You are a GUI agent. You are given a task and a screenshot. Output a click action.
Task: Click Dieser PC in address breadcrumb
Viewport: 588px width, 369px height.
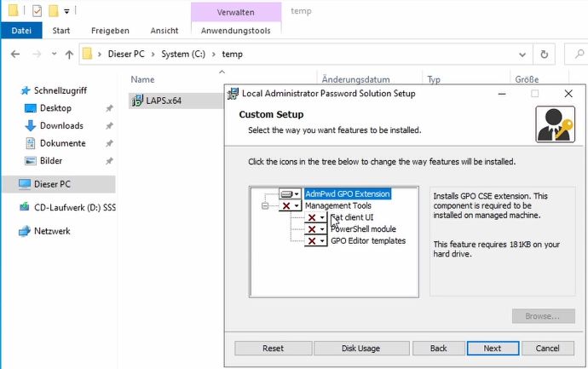tap(126, 54)
